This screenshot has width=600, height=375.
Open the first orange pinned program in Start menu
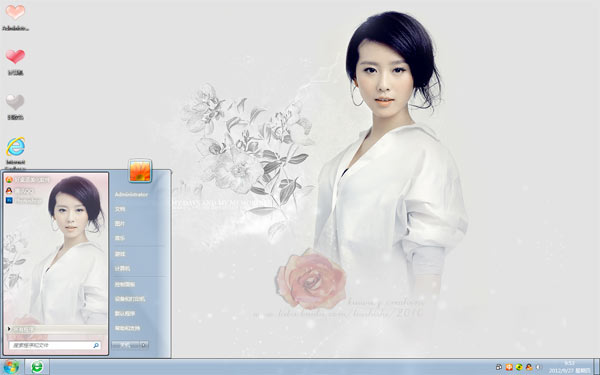tap(28, 180)
